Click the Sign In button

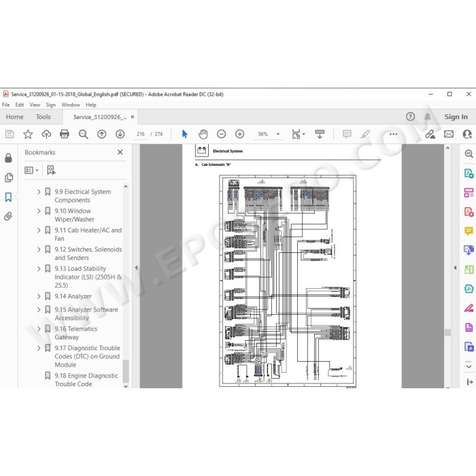456,116
